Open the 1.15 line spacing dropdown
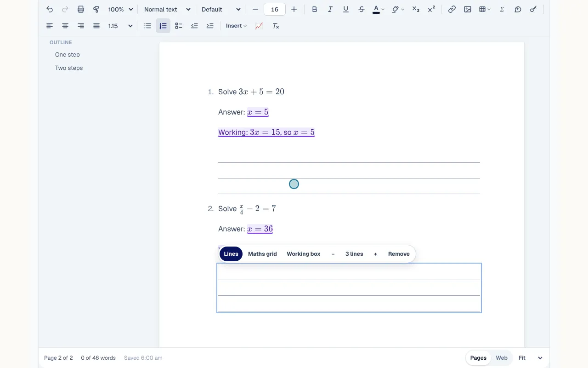Screen dimensions: 588x368 pos(120,26)
